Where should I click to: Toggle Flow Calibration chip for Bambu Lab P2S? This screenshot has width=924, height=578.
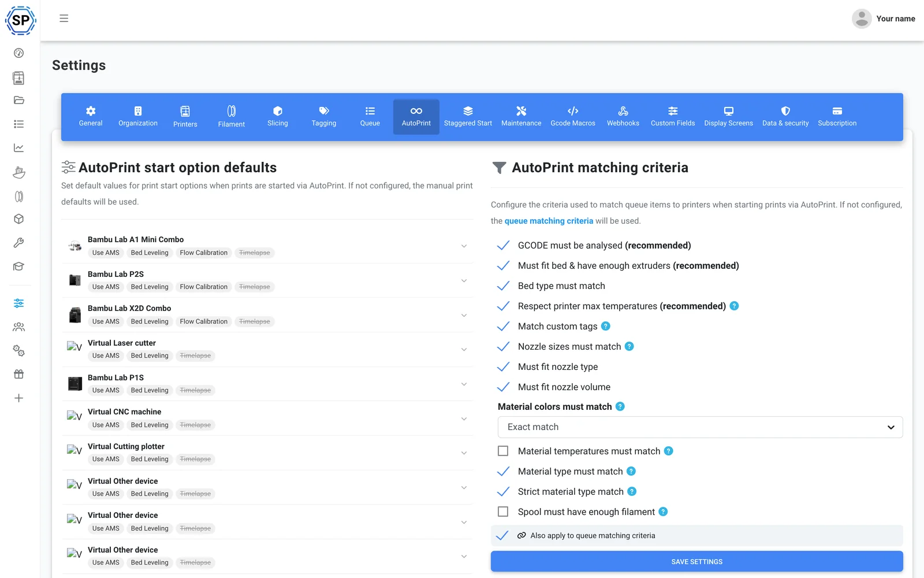coord(204,287)
